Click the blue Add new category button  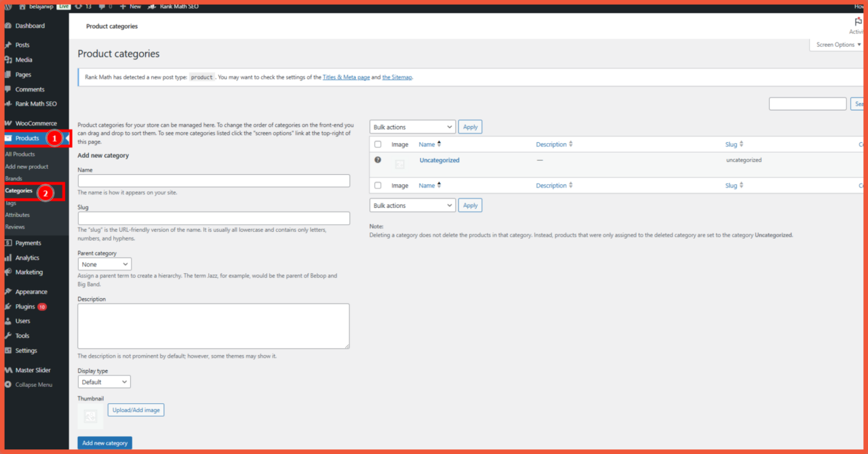[x=104, y=443]
